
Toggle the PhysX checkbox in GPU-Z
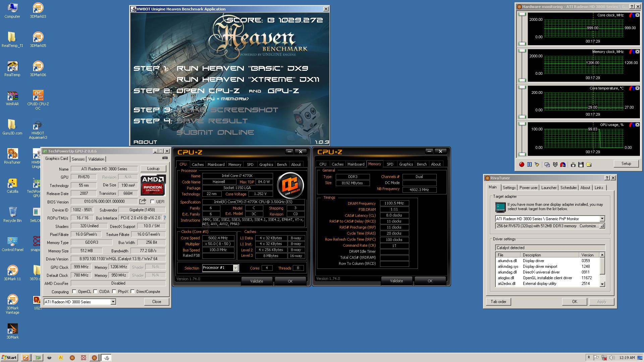click(114, 292)
